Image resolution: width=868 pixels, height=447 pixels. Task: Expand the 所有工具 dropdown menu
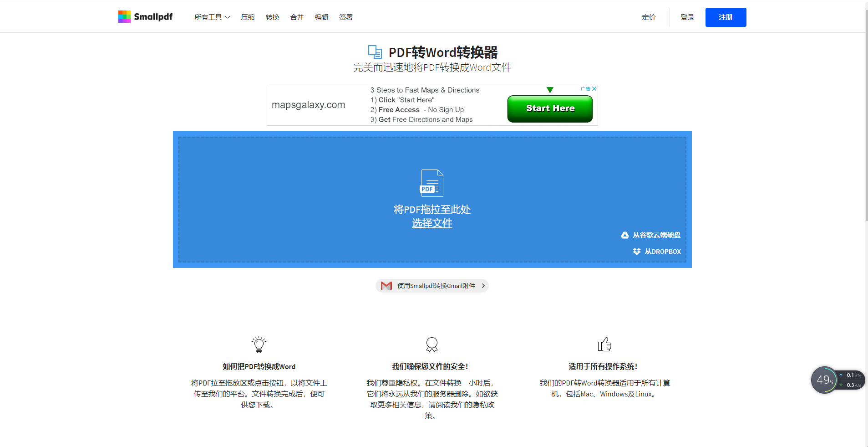click(x=212, y=17)
